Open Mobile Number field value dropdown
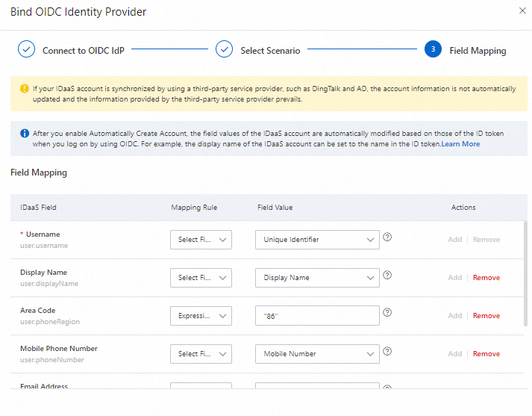 (317, 354)
